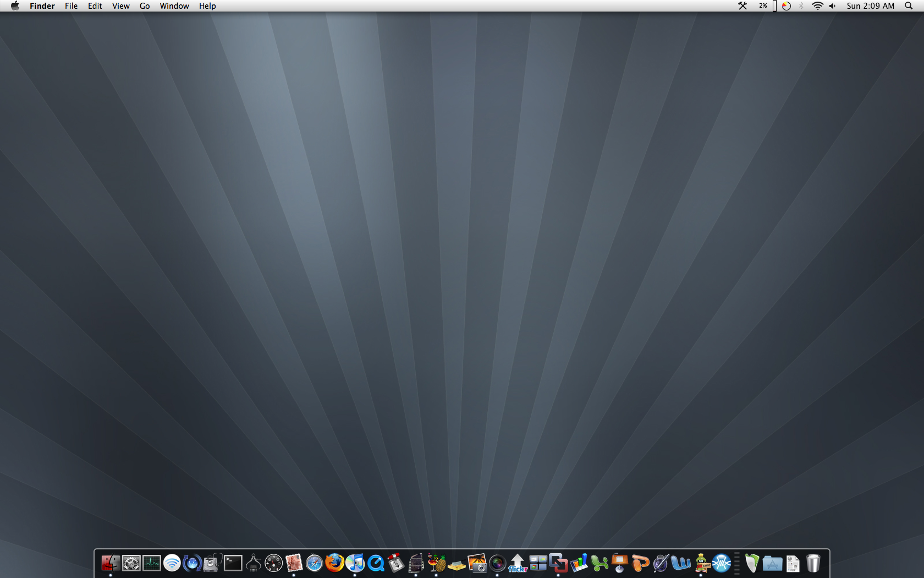Click the blue globe with arrows Dock icon
924x578 pixels.
[x=192, y=563]
